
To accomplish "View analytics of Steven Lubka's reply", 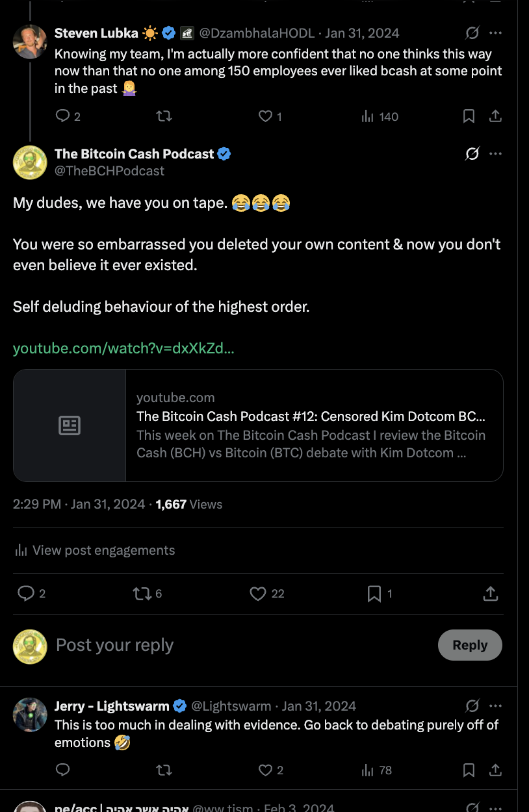I will [380, 116].
